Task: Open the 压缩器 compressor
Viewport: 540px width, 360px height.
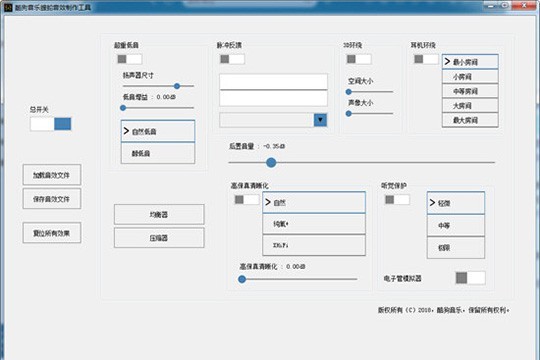Action: [159, 238]
